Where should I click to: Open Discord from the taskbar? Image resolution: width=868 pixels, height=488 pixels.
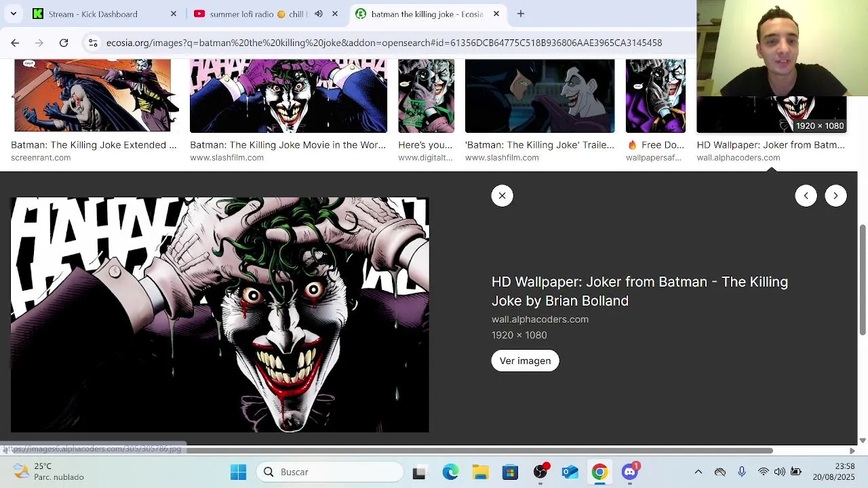point(630,472)
